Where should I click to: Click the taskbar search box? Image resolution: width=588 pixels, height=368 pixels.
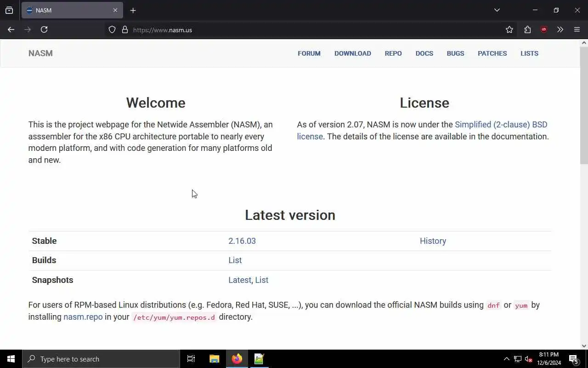[101, 359]
